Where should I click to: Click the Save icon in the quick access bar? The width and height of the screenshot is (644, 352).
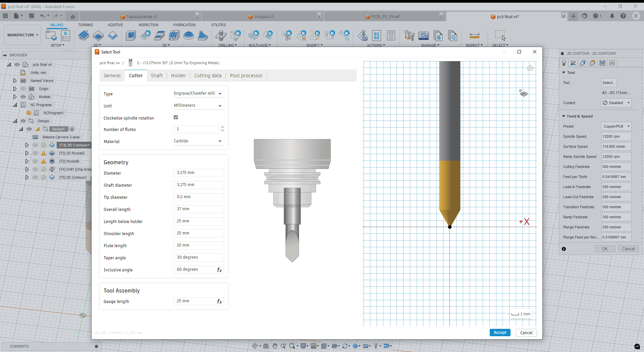pyautogui.click(x=32, y=16)
